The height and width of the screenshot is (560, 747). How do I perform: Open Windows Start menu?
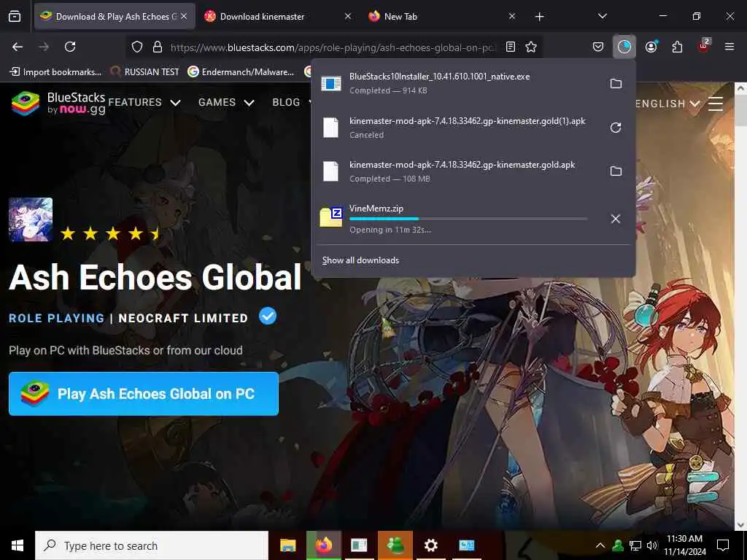click(x=18, y=545)
